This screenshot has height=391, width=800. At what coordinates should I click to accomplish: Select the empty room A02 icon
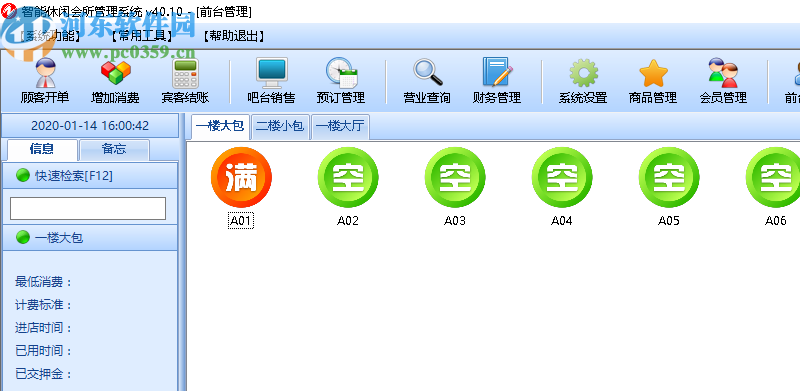point(348,177)
